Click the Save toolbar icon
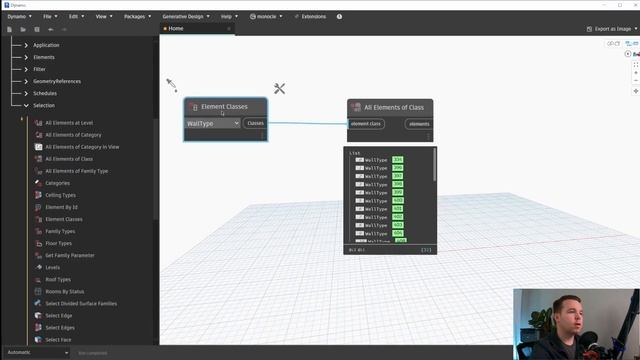The width and height of the screenshot is (640, 360). (37, 29)
